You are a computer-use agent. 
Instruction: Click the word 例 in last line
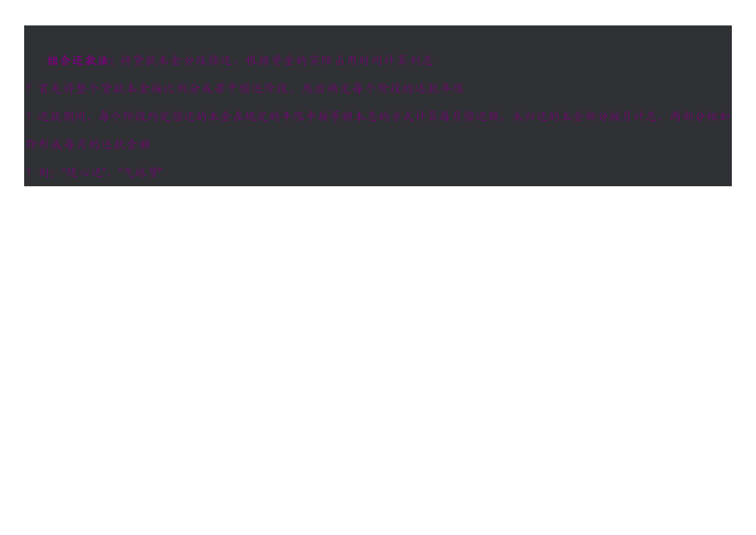[x=44, y=173]
